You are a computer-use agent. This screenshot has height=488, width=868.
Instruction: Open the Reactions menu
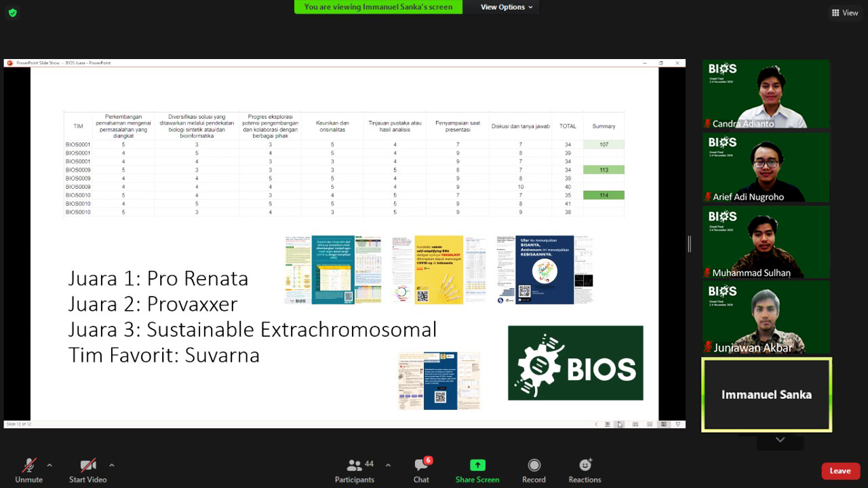pyautogui.click(x=585, y=470)
